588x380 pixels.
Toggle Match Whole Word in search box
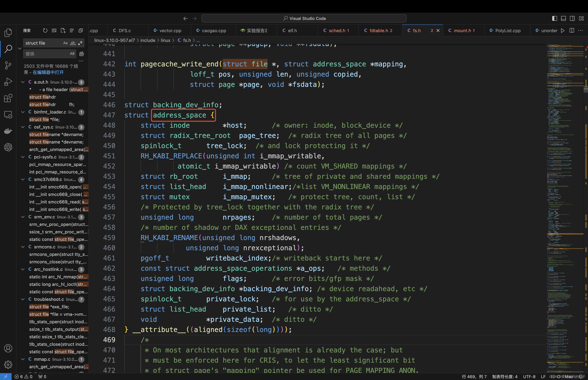pos(73,43)
